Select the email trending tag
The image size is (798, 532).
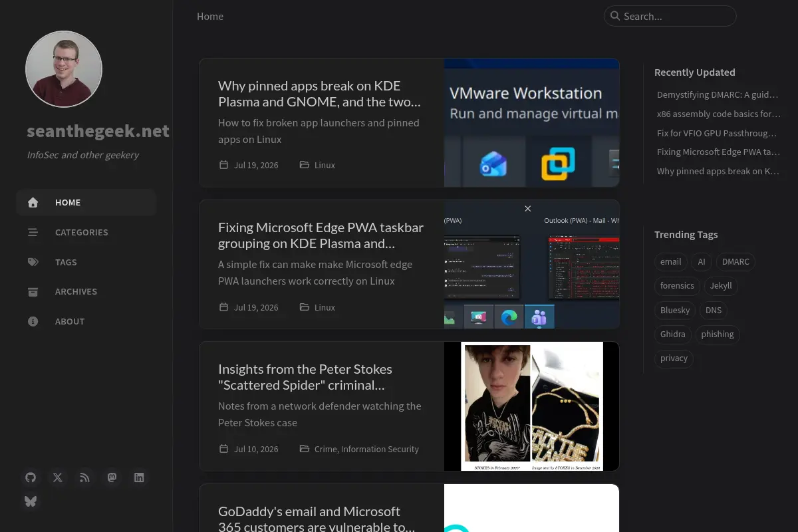(x=670, y=261)
